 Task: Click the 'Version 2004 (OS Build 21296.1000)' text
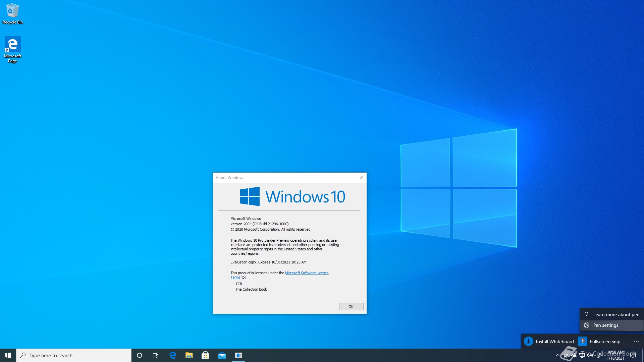pos(259,224)
